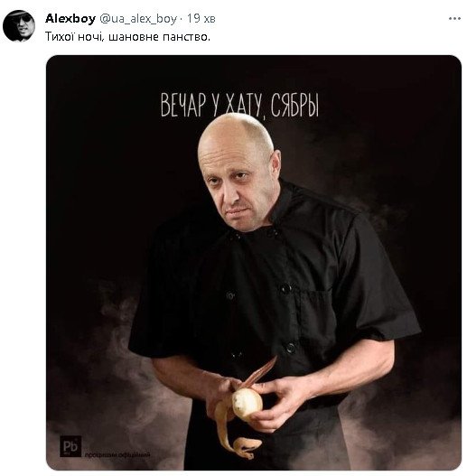Viewport: 467px width, 476px height.
Task: Click the peeled turnip in the man's hands
Action: click(x=247, y=403)
